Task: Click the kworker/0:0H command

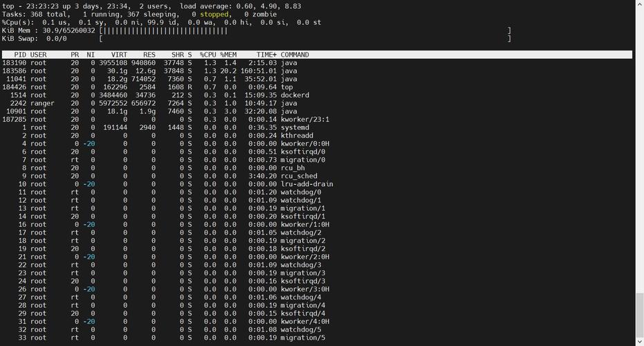Action: [x=305, y=144]
